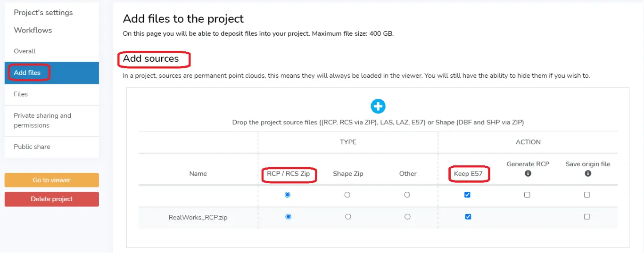Open the Overall sidebar item
This screenshot has height=253, width=644.
(x=52, y=51)
